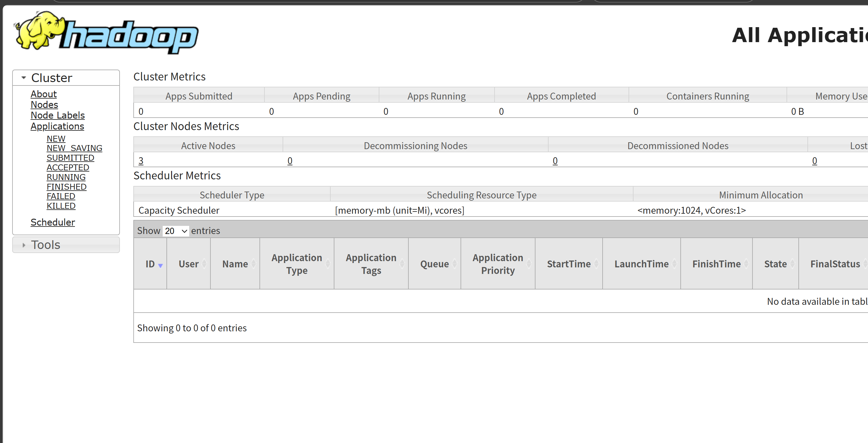Show FINISHED applications list
This screenshot has width=868, height=443.
click(x=67, y=187)
